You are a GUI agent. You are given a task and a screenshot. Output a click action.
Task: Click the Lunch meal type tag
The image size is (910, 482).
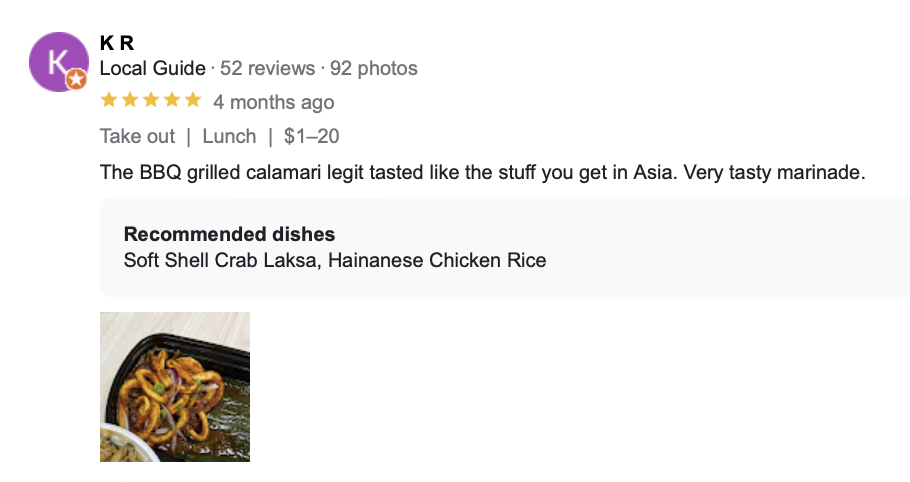(x=229, y=136)
